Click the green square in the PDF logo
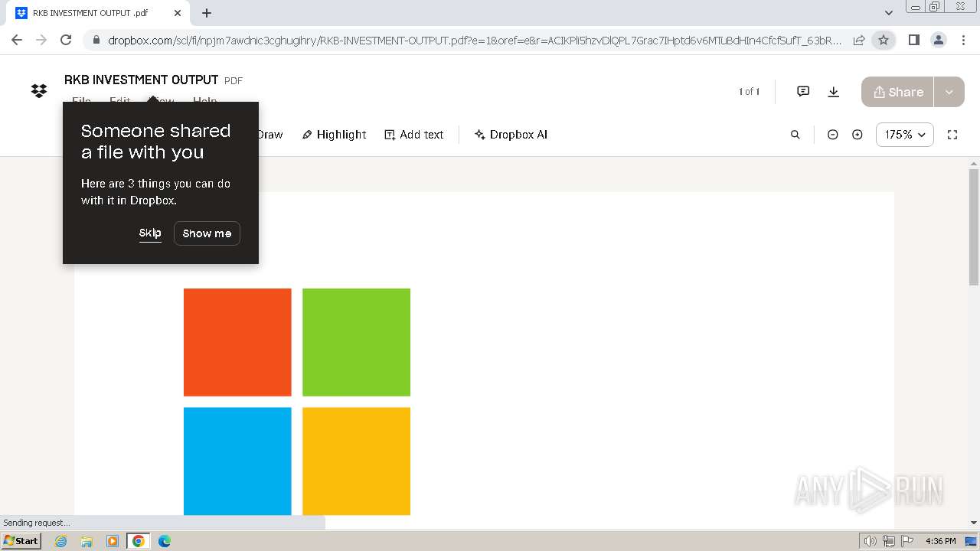Viewport: 980px width, 551px height. [356, 342]
